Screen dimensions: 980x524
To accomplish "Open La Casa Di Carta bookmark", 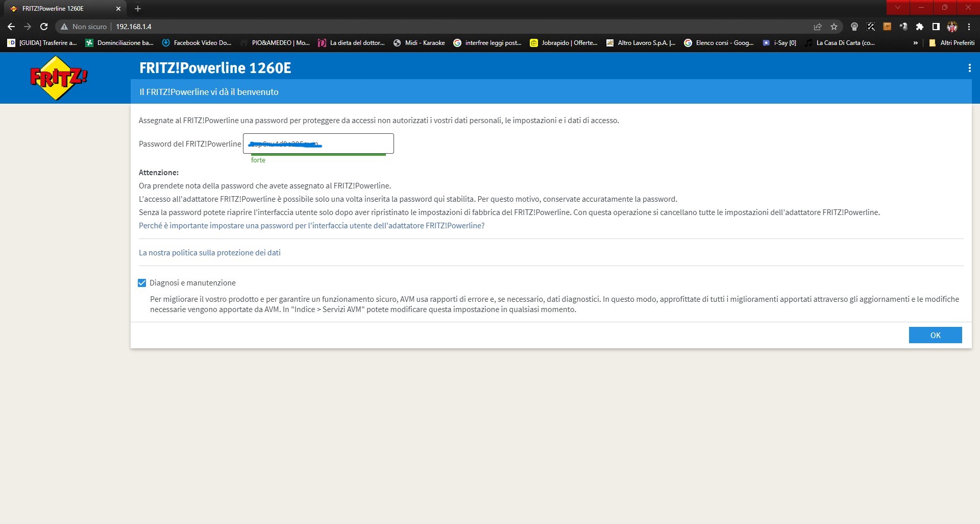I will (840, 43).
